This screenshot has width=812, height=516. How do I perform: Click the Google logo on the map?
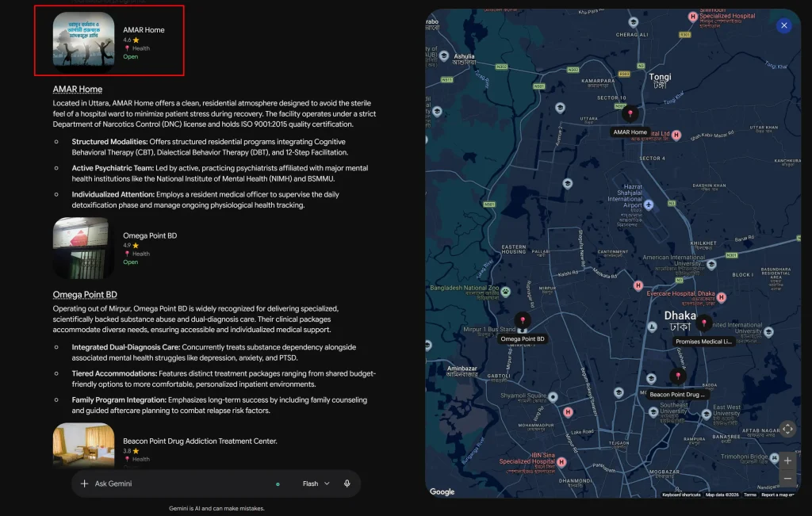(442, 491)
